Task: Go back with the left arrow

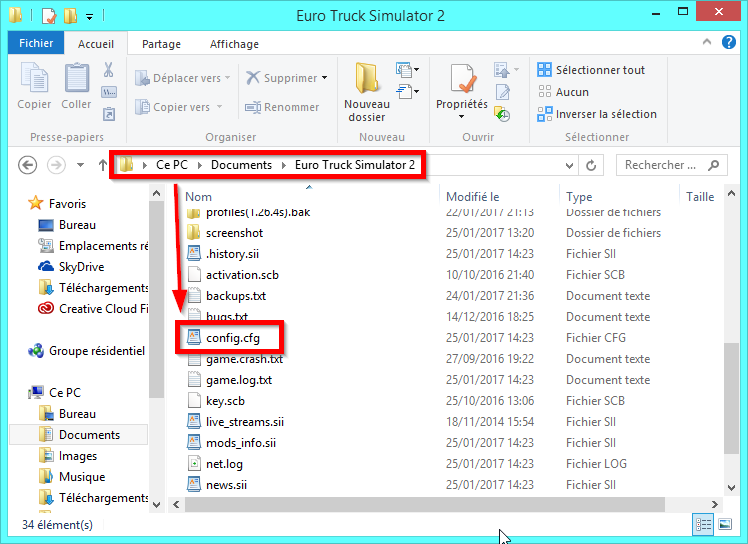Action: 28,165
